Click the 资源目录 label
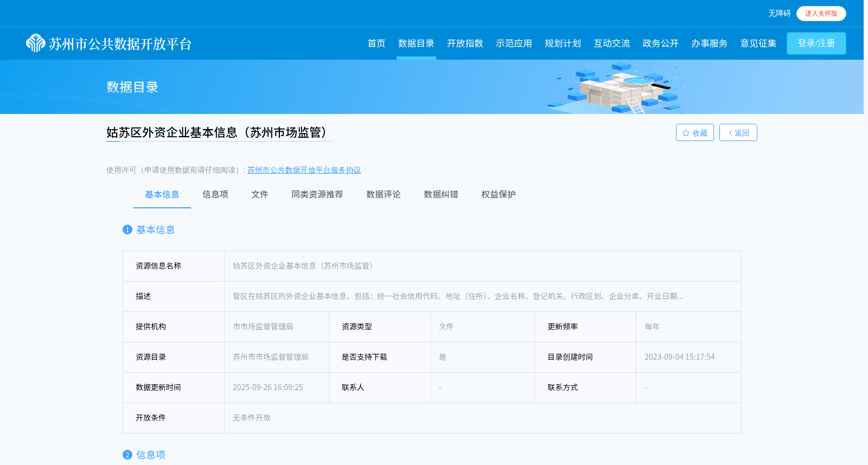 [151, 357]
